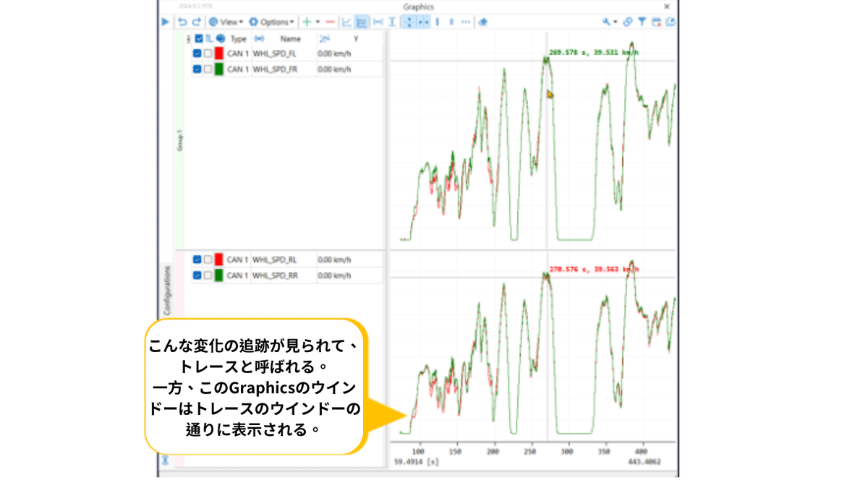Redo the reverted change in the Graphics toolbar

(196, 22)
